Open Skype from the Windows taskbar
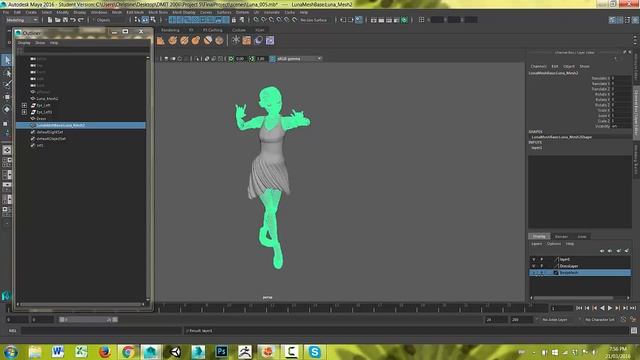Viewport: 640px width, 360px height. tap(314, 352)
